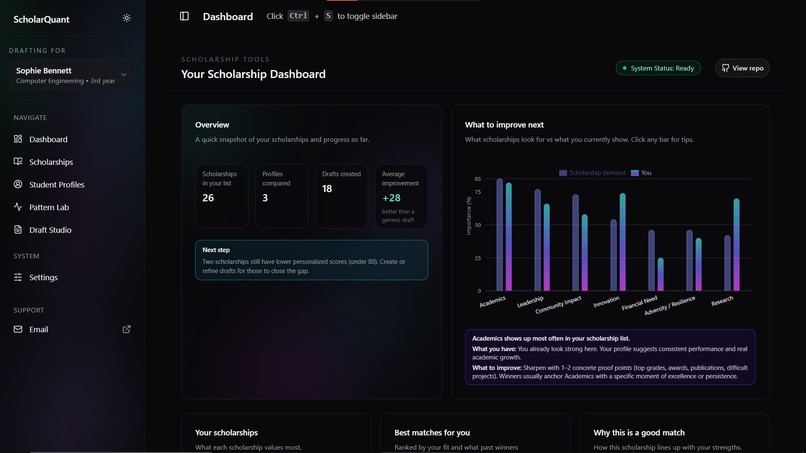
Task: Click the Overview card title
Action: click(x=212, y=124)
